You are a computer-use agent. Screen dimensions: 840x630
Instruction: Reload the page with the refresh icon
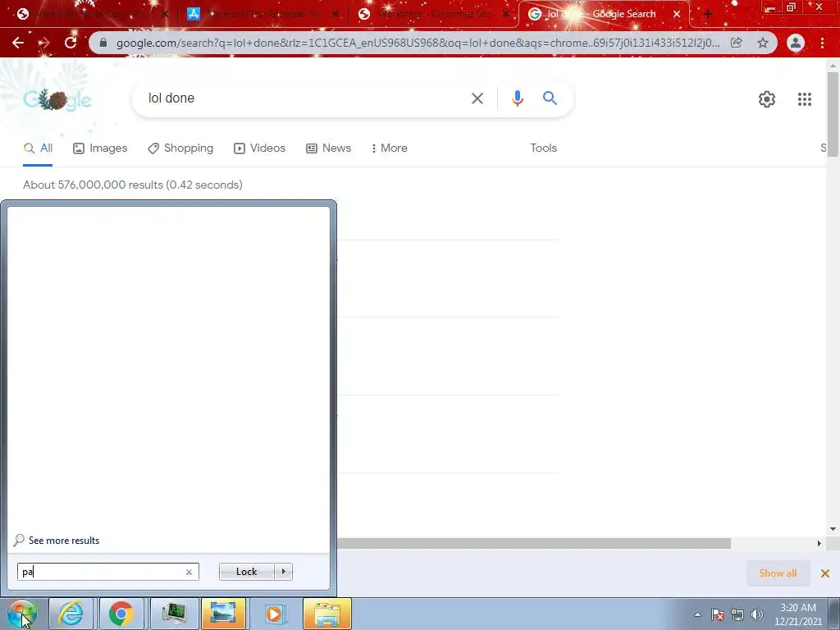point(71,43)
